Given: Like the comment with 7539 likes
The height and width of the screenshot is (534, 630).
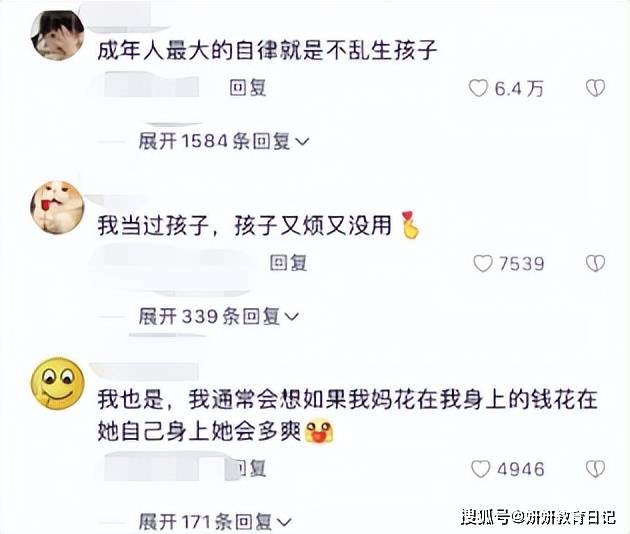Looking at the screenshot, I should point(483,264).
